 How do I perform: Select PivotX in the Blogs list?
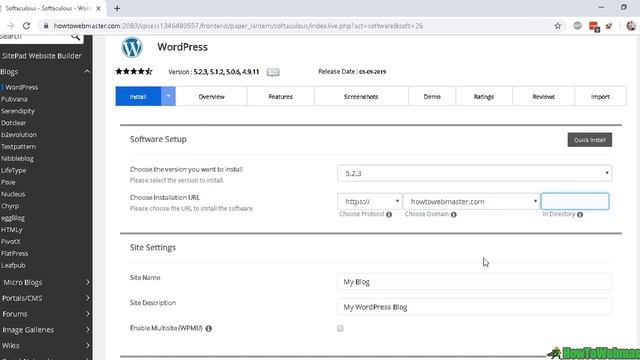11,242
